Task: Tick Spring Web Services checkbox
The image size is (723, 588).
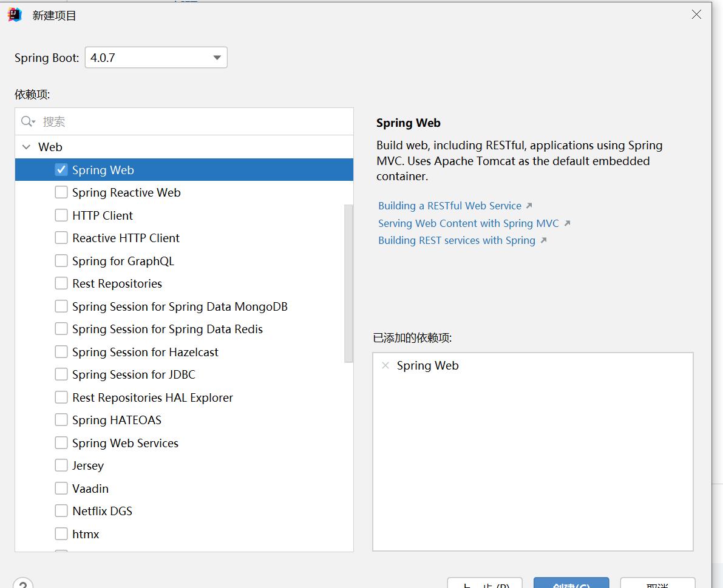Action: (x=61, y=443)
